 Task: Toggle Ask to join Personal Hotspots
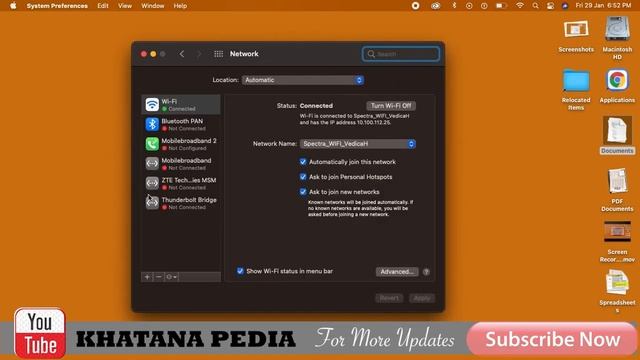click(303, 177)
